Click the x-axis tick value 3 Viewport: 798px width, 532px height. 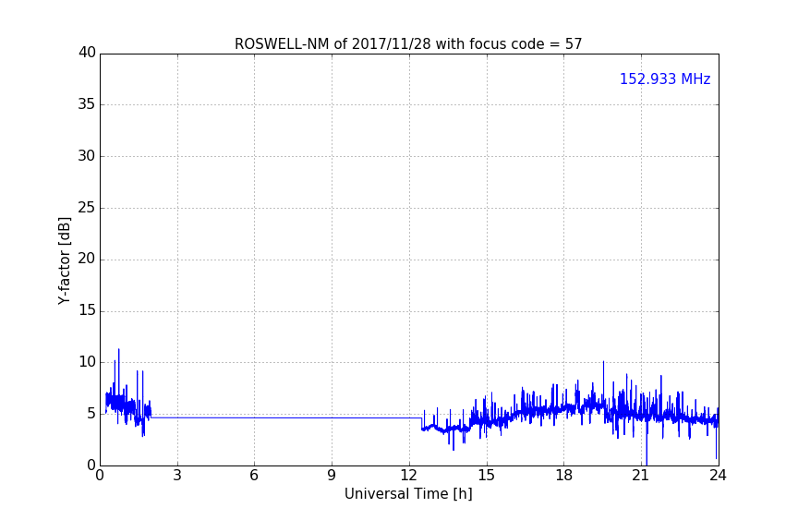[177, 476]
